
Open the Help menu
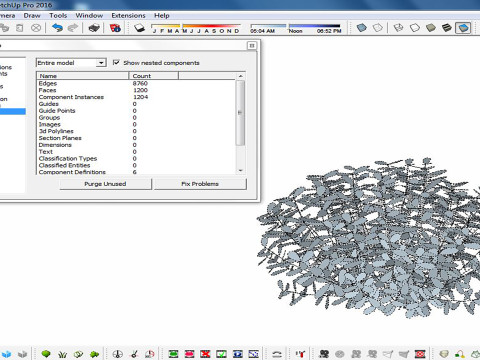tap(162, 15)
